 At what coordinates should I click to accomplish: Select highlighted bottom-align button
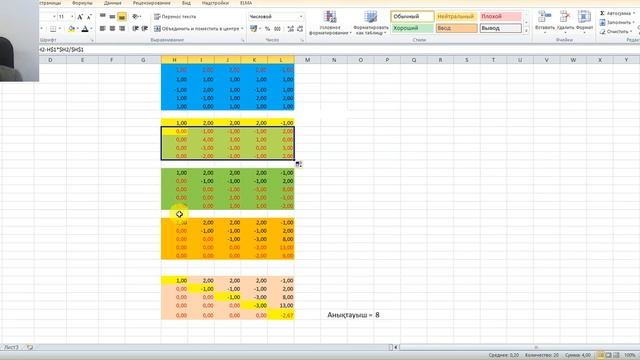pos(122,16)
